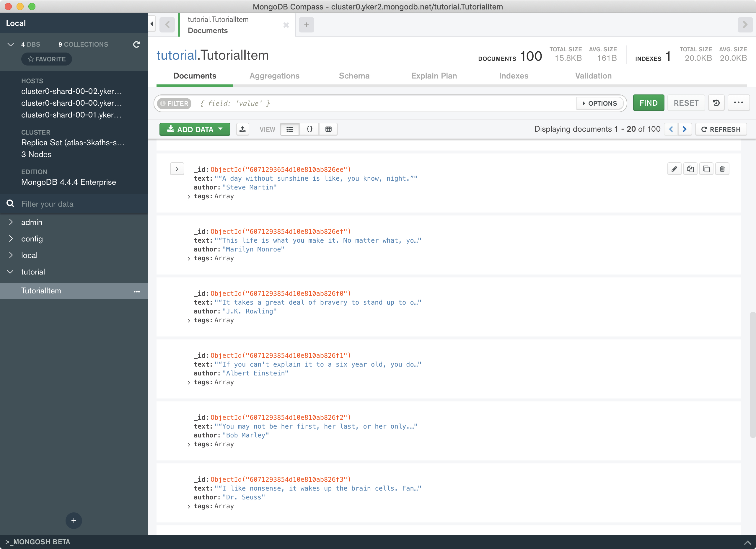Switch to the Indexes tab
756x549 pixels.
pyautogui.click(x=513, y=76)
